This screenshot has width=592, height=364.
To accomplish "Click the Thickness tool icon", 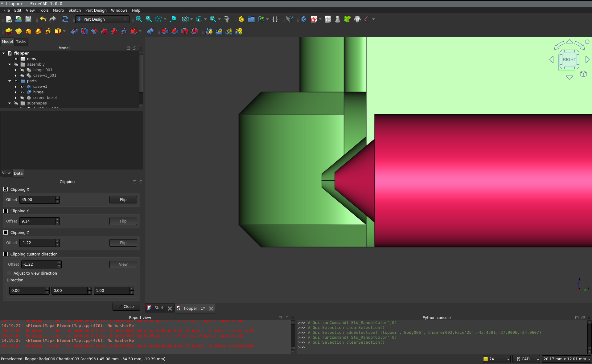I will pos(195,31).
